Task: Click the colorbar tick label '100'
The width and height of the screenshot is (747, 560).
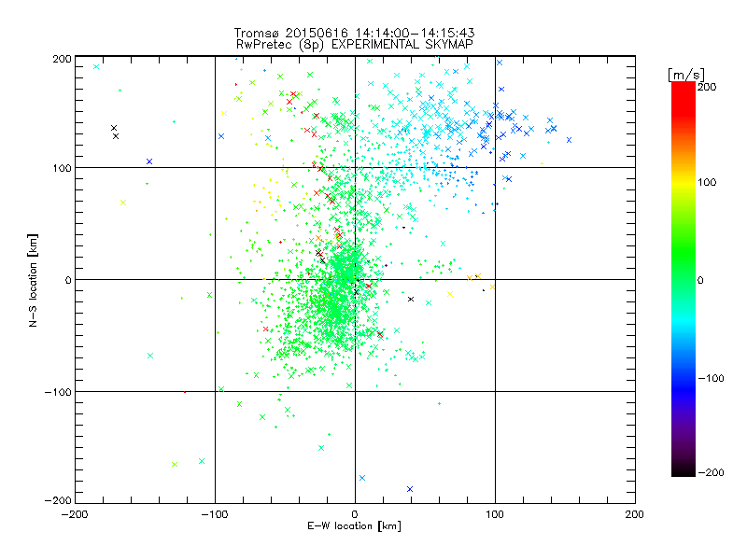Action: (707, 182)
